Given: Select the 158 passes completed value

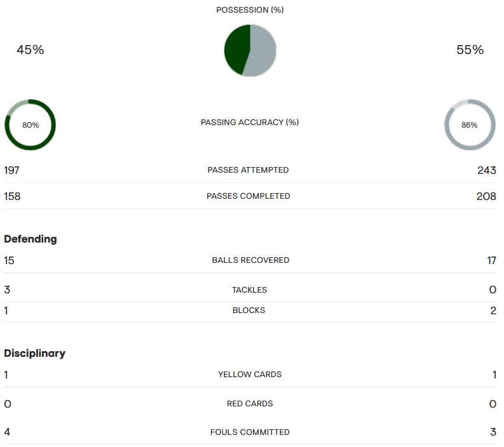Looking at the screenshot, I should click(12, 196).
